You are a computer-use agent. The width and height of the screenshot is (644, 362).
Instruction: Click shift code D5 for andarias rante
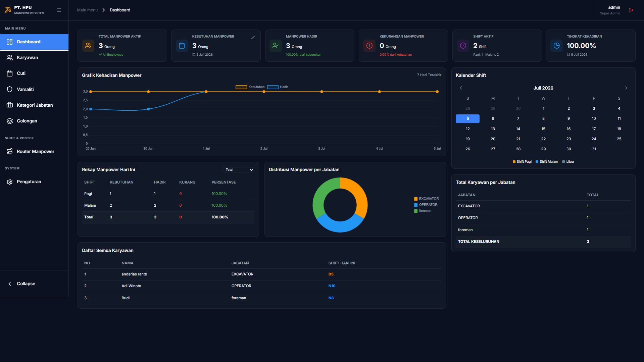[x=331, y=274]
